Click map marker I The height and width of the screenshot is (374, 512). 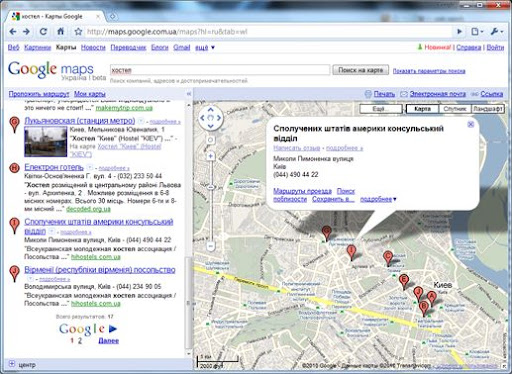(x=351, y=252)
